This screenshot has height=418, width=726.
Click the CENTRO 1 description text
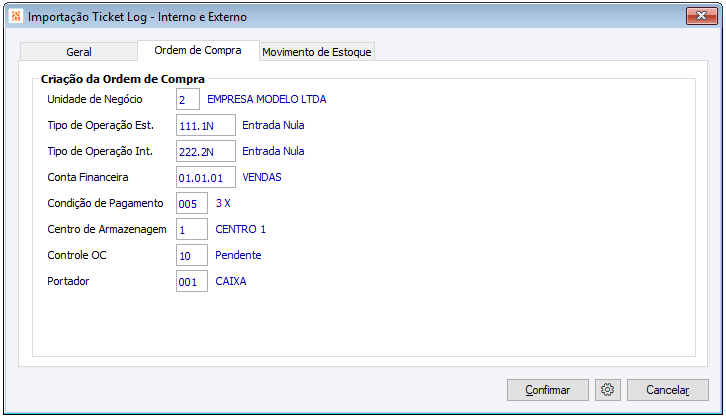[x=241, y=229]
